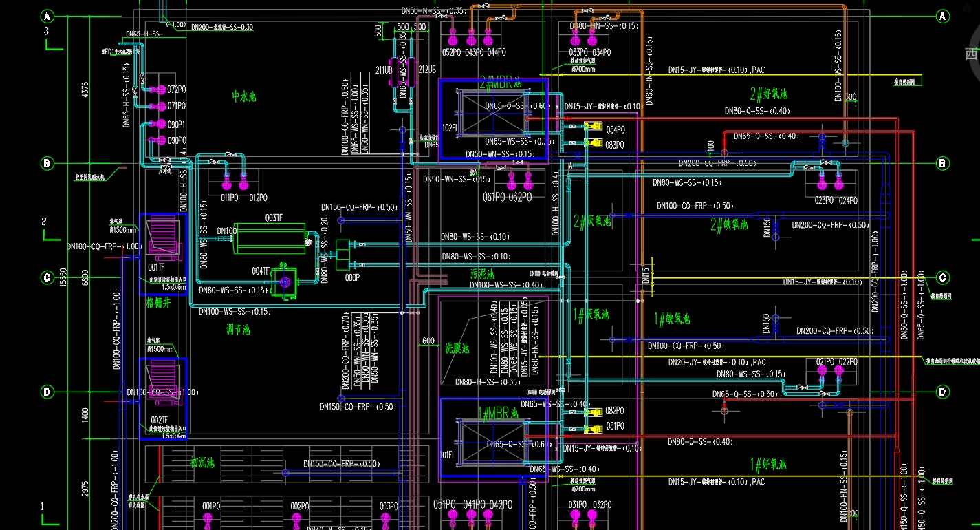
Task: Select the 污泥池 label
Action: coord(482,274)
